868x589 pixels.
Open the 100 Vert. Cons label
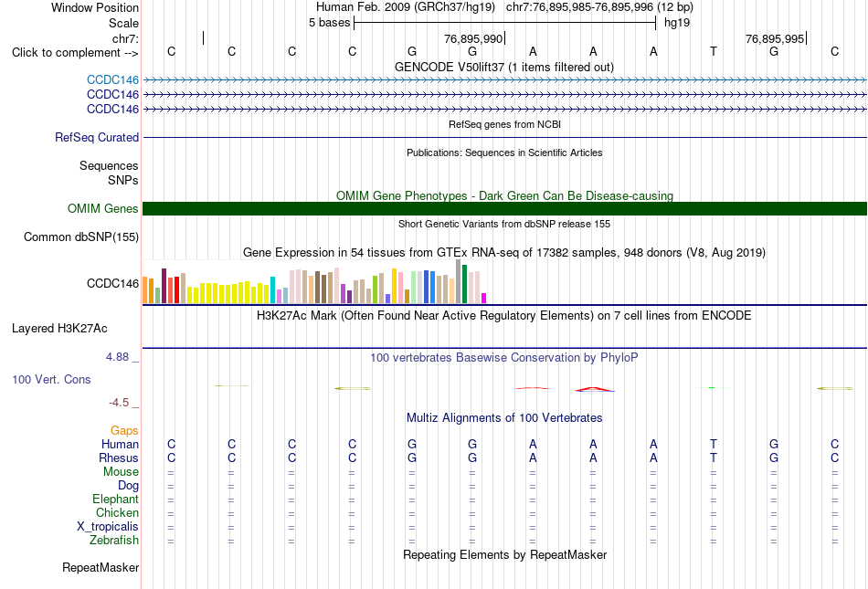tap(51, 379)
